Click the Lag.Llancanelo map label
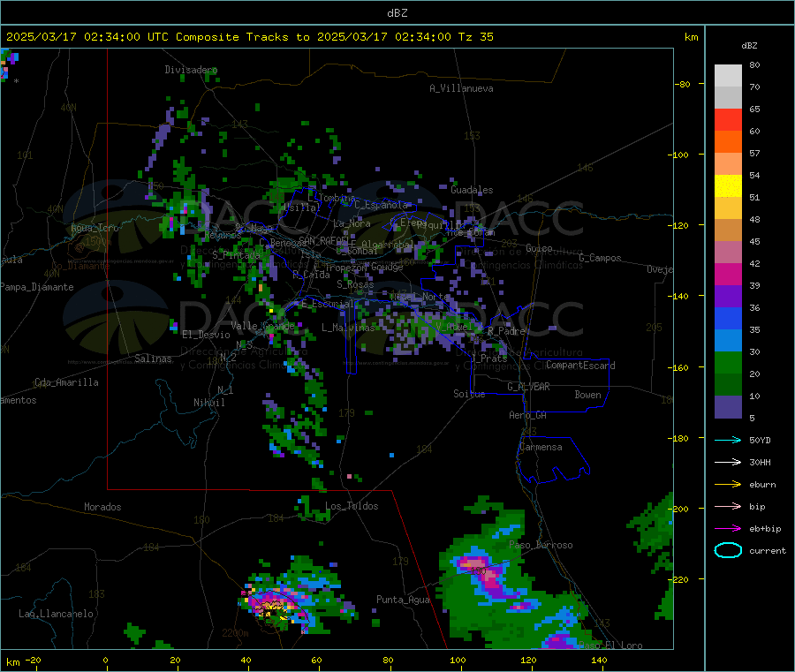Viewport: 795px width, 672px height. [x=57, y=615]
